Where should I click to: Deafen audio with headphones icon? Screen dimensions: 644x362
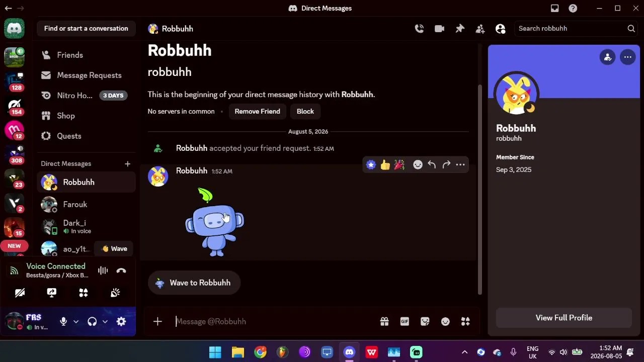pyautogui.click(x=92, y=321)
